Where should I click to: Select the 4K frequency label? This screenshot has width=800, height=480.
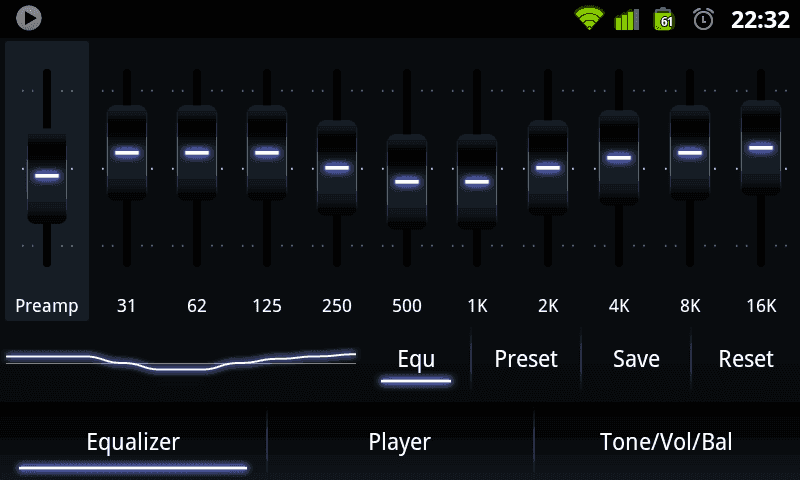click(619, 306)
